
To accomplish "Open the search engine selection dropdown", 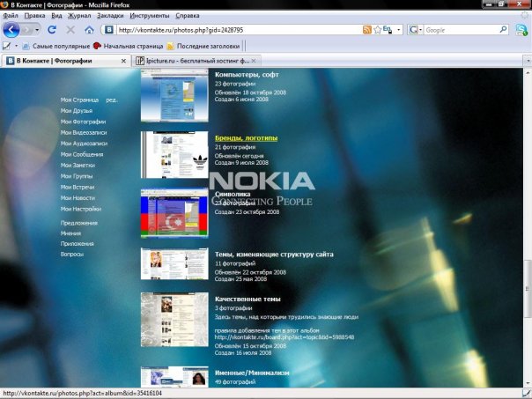I will [421, 30].
